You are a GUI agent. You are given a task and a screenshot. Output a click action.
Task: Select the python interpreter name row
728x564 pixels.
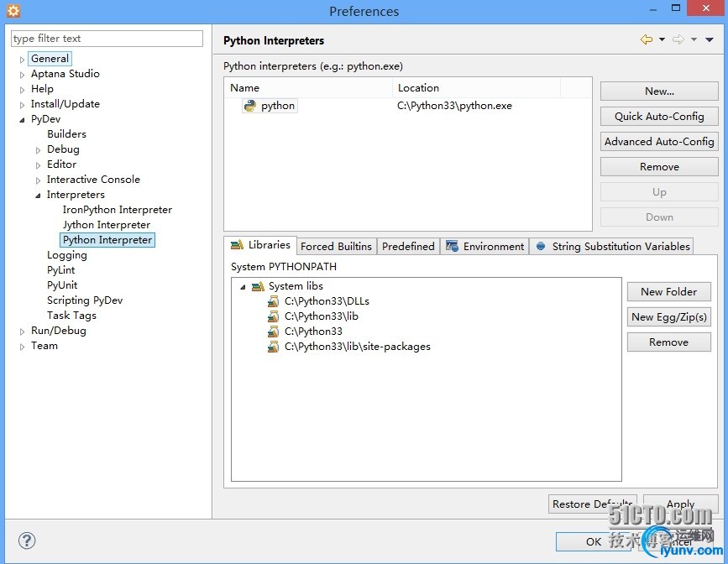[278, 106]
